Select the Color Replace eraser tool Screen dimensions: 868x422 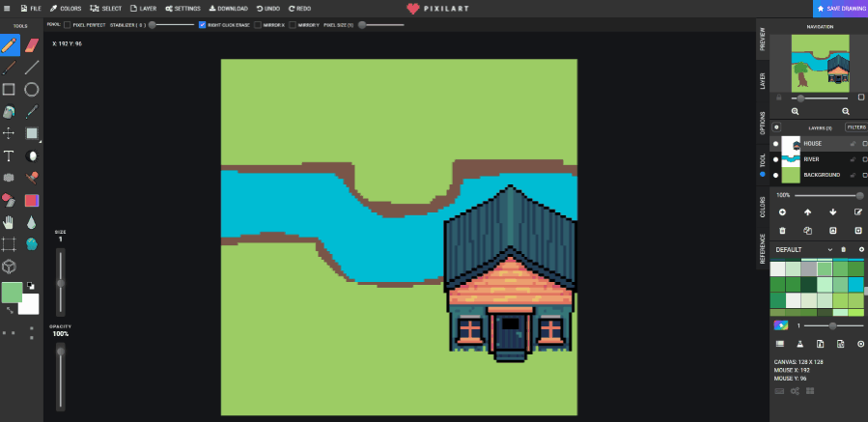click(9, 200)
